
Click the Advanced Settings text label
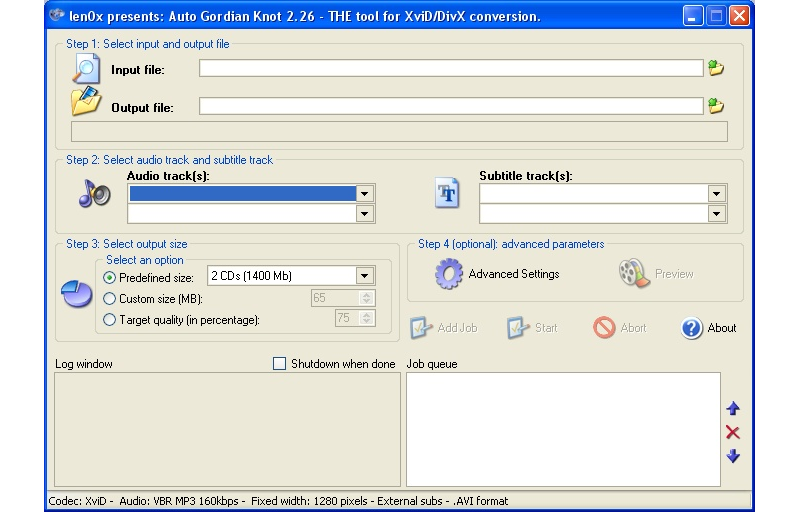(x=514, y=274)
